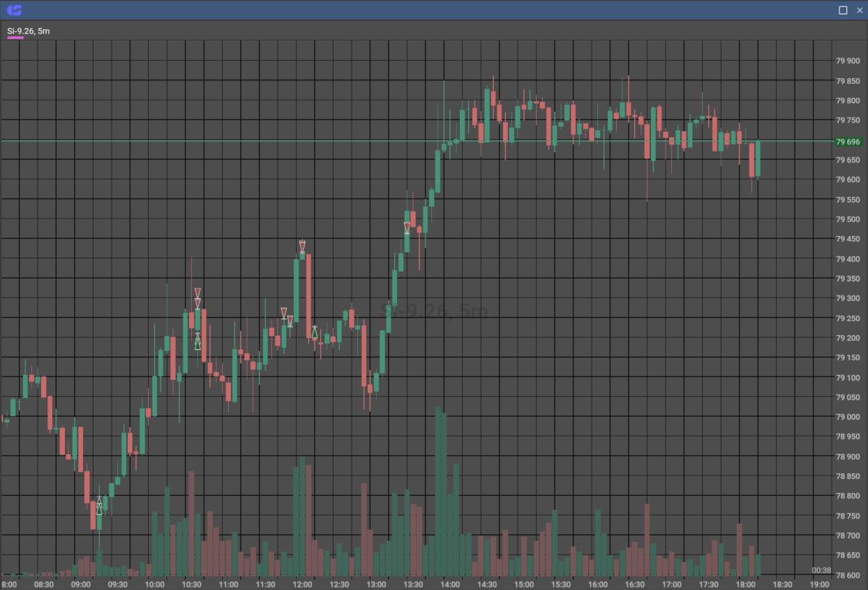The image size is (868, 590).
Task: Open the Si-9.26, 5m instrument label
Action: [x=29, y=31]
